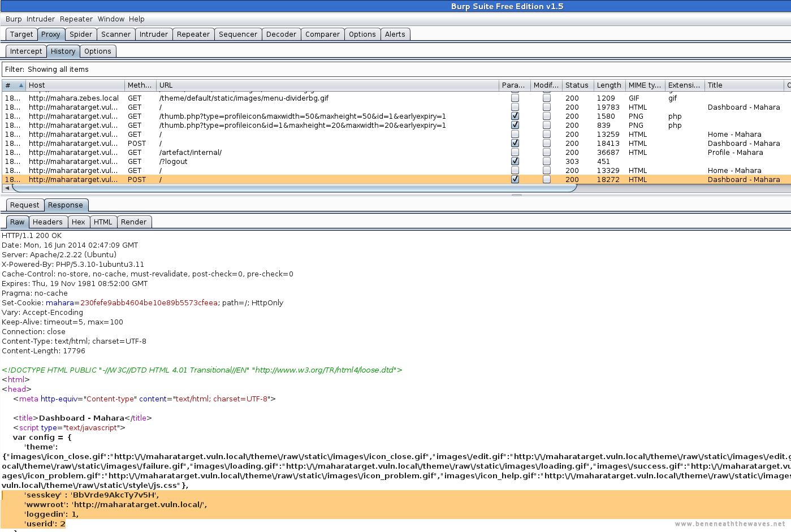This screenshot has height=532, width=791.
Task: Show the Hex response view
Action: (x=79, y=222)
